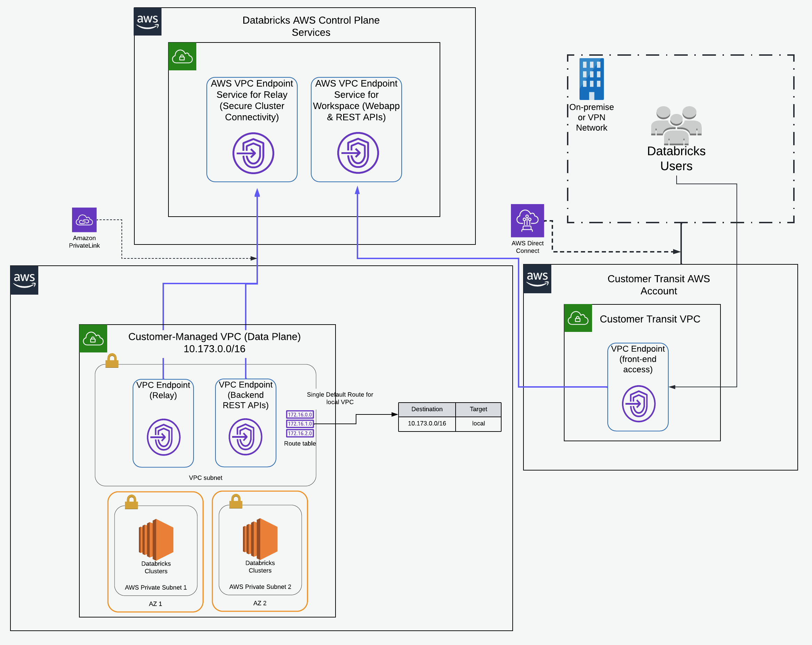Screen dimensions: 812x645
Task: Click the 'VPC Endpoint (Relay)' label
Action: [x=163, y=390]
